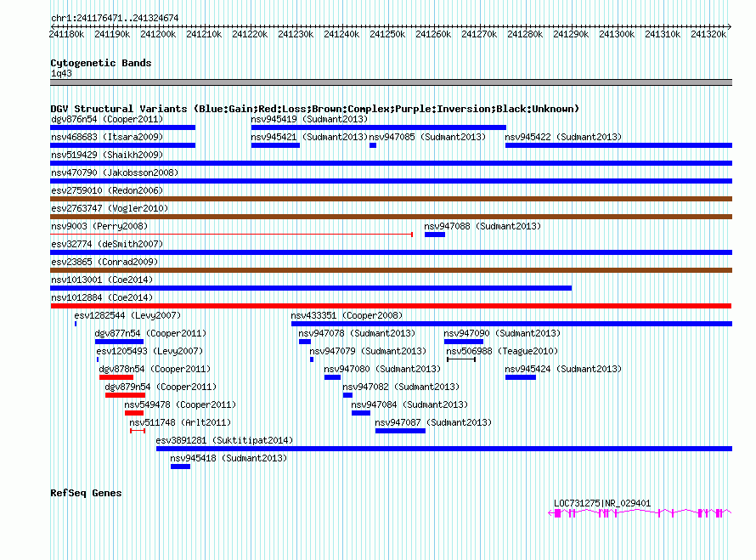Image resolution: width=756 pixels, height=560 pixels.
Task: Click the black bracket under nsv506988
Action: point(461,359)
